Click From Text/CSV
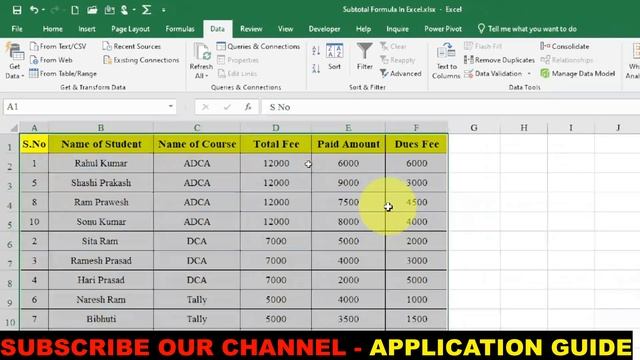The height and width of the screenshot is (360, 640). (58, 47)
